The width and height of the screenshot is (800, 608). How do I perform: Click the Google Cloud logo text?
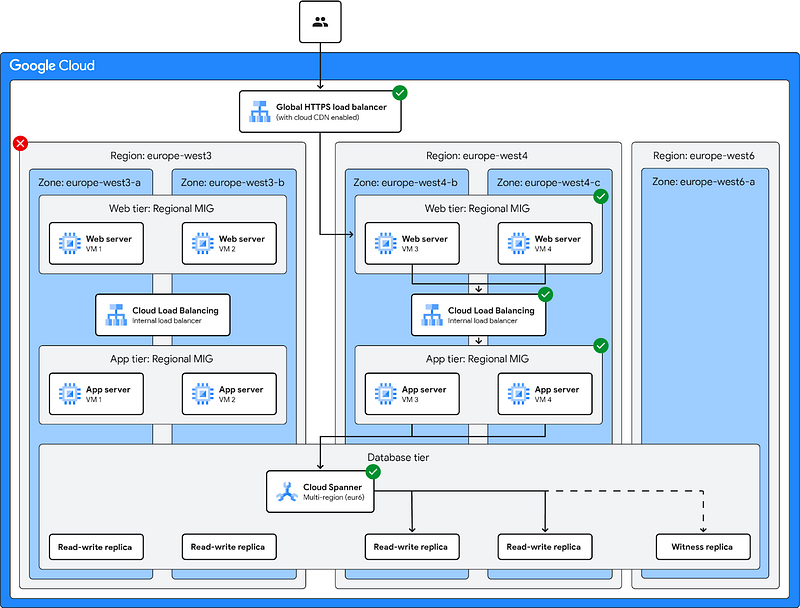pos(52,66)
